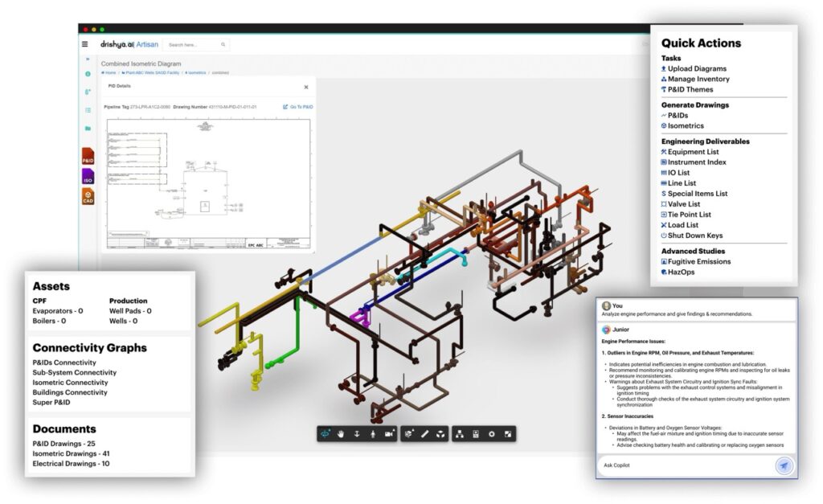Viewport: 823px width, 504px height.
Task: Click 'Well Pads - 0' under Production
Action: pyautogui.click(x=130, y=311)
